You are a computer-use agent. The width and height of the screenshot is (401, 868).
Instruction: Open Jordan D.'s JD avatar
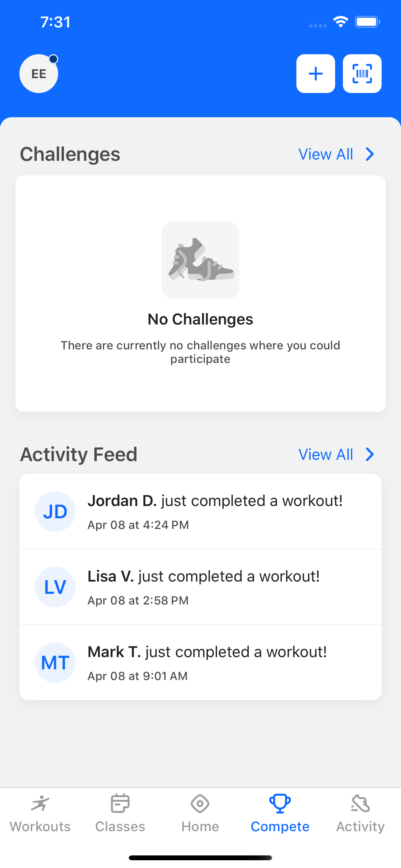pos(55,512)
